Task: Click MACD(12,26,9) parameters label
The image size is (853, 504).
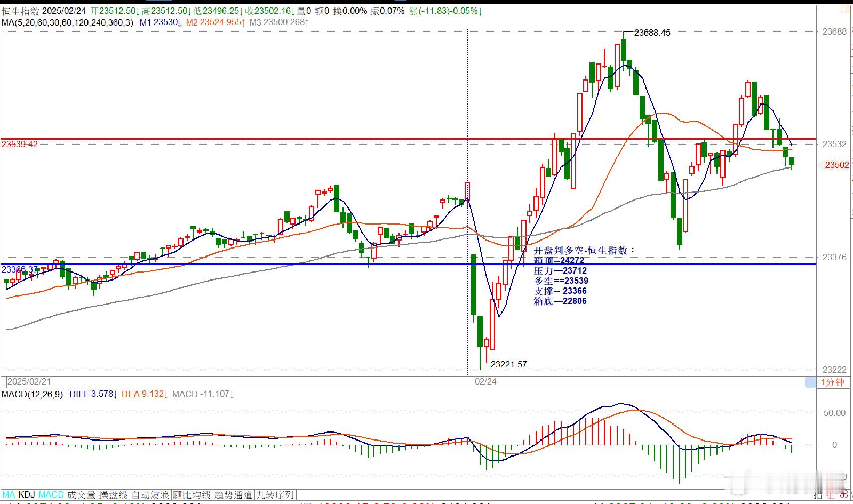Action: tap(33, 394)
